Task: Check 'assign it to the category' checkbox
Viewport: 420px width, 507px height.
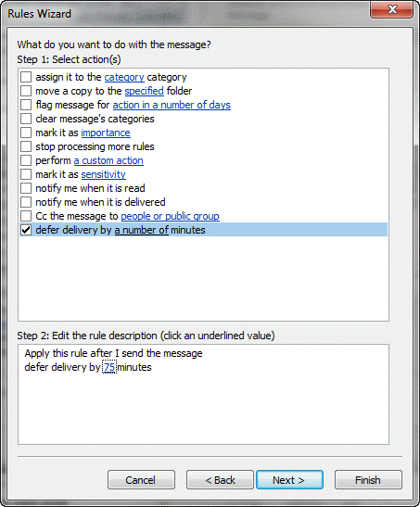Action: point(26,77)
